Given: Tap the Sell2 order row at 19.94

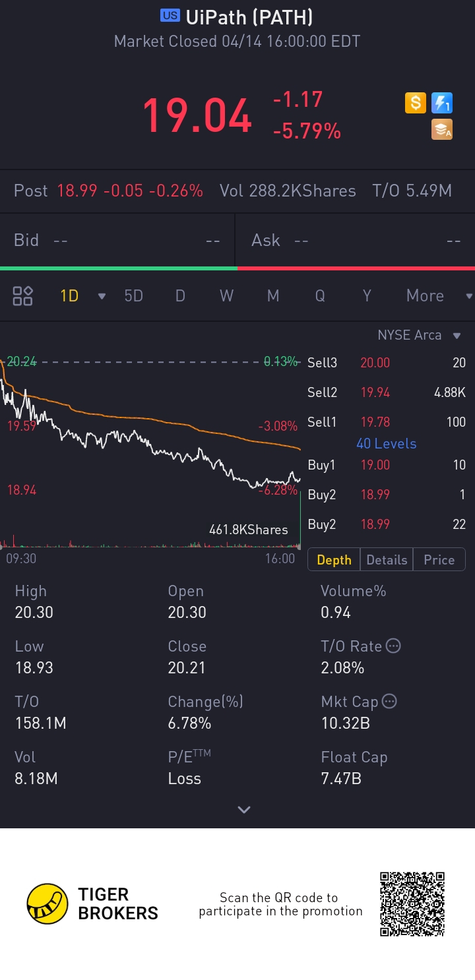Looking at the screenshot, I should [x=387, y=392].
